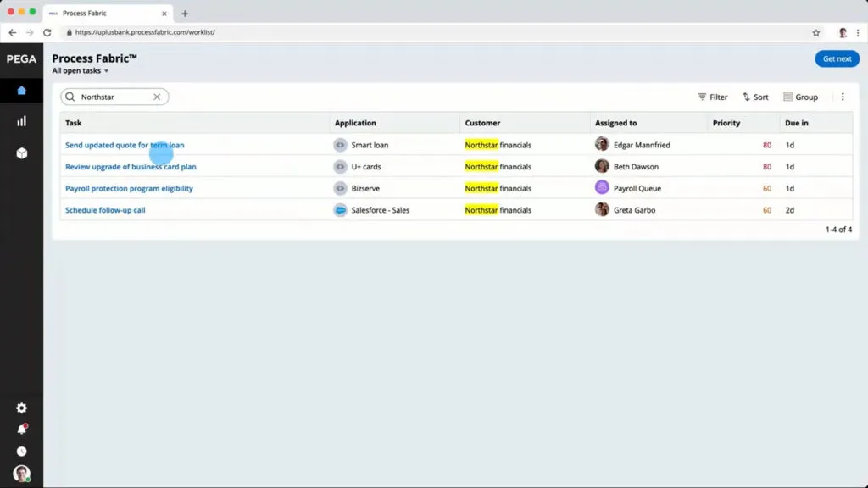Viewport: 868px width, 488px height.
Task: Click Northstar financials in Smart loan row
Action: click(x=498, y=145)
